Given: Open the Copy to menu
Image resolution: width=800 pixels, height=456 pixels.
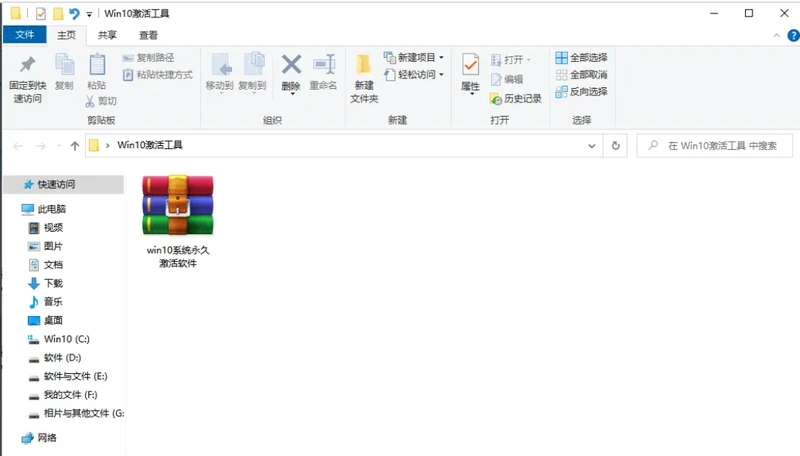Looking at the screenshot, I should pos(253,73).
